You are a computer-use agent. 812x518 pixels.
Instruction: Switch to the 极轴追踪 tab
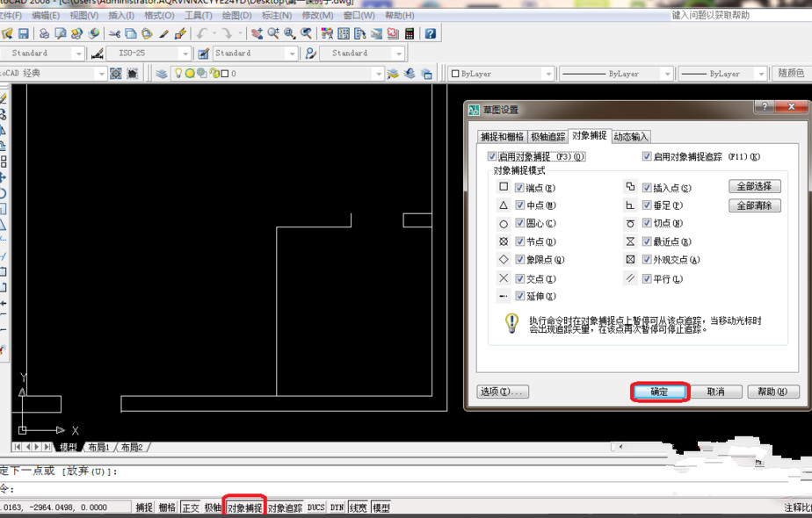pos(547,137)
